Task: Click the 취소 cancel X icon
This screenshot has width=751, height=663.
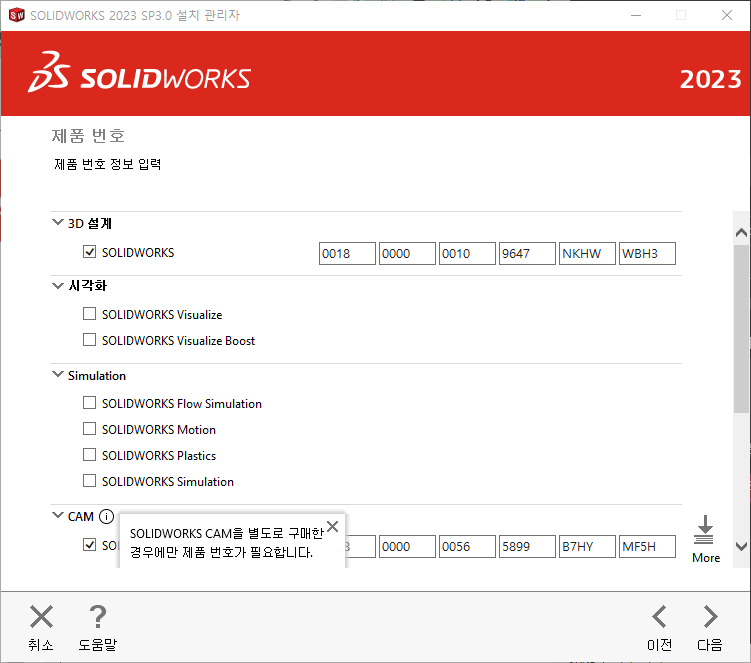Action: coord(41,617)
